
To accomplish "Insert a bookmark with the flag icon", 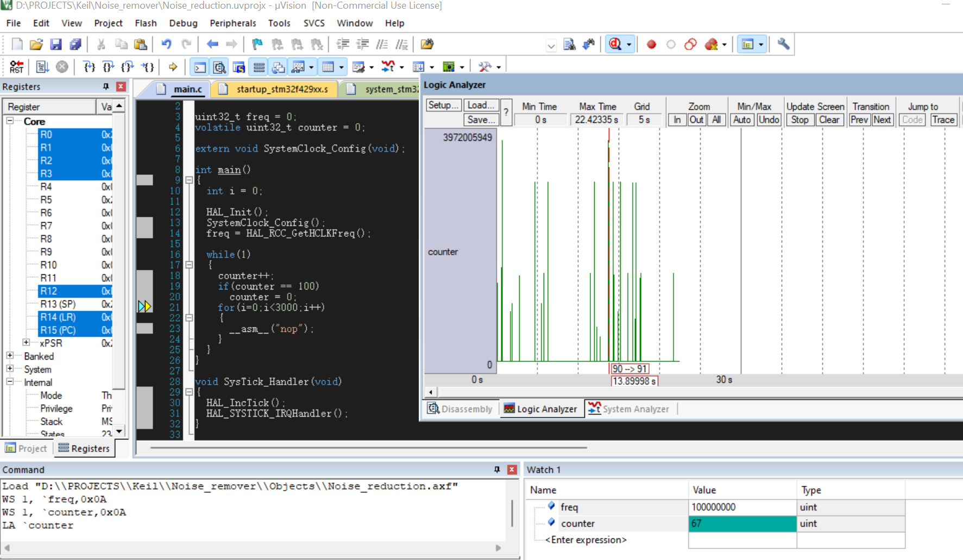I will [257, 44].
